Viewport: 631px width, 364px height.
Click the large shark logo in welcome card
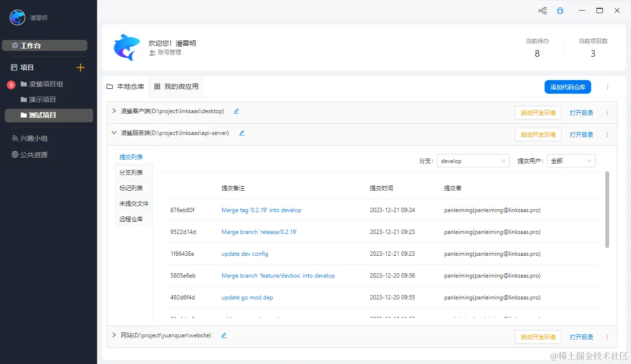(127, 47)
